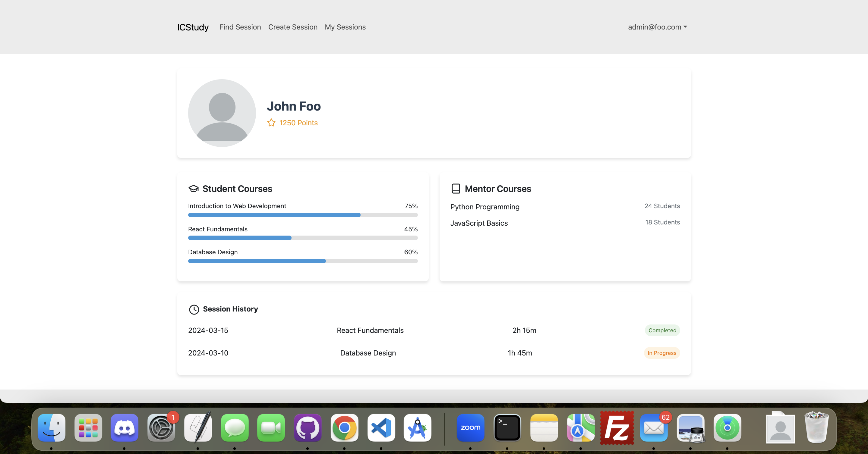Open the Terminal app in the dock
The height and width of the screenshot is (454, 868).
(x=507, y=428)
